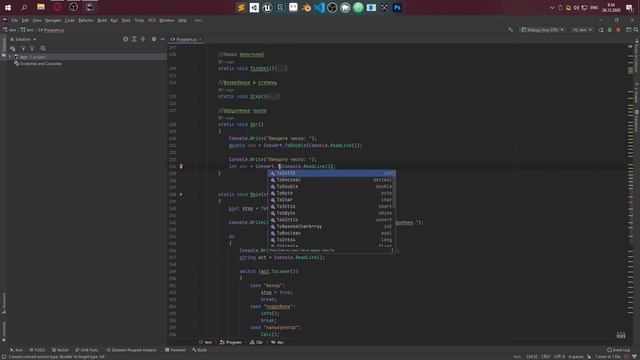Click the Program breadcrumb below editor
Viewport: 640px width, 360px height.
pos(231,342)
